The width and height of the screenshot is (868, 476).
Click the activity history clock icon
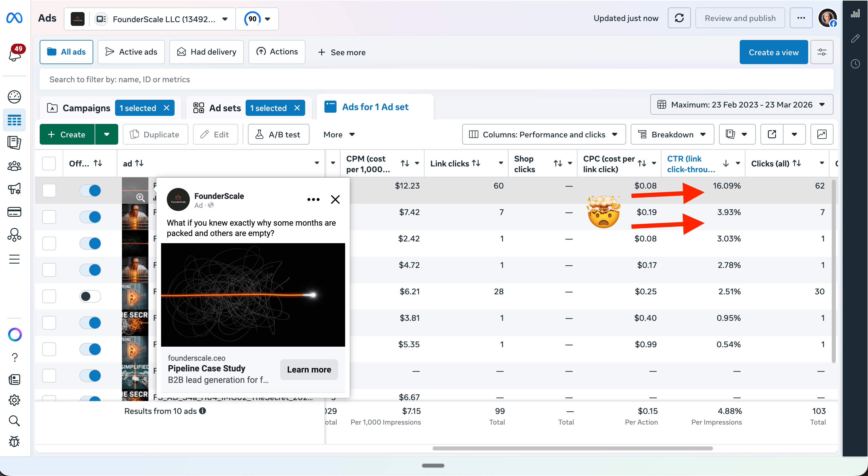[x=855, y=64]
